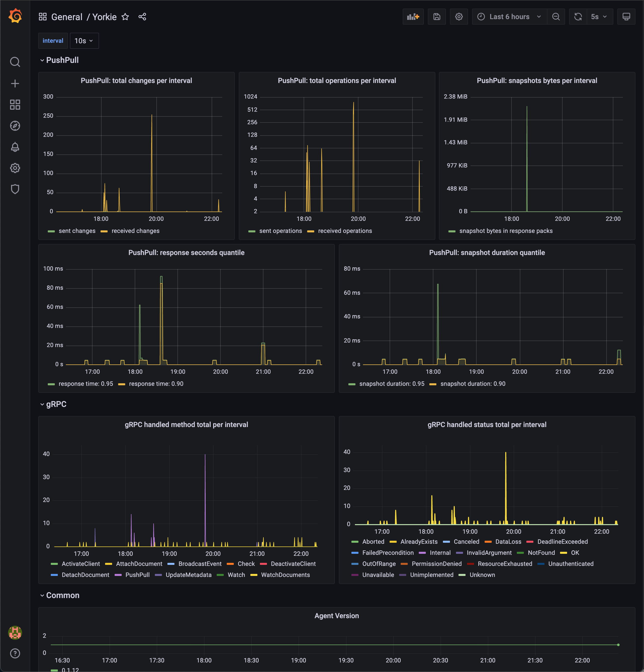Select OK in gRPC status legend
The height and width of the screenshot is (672, 644).
pos(575,553)
